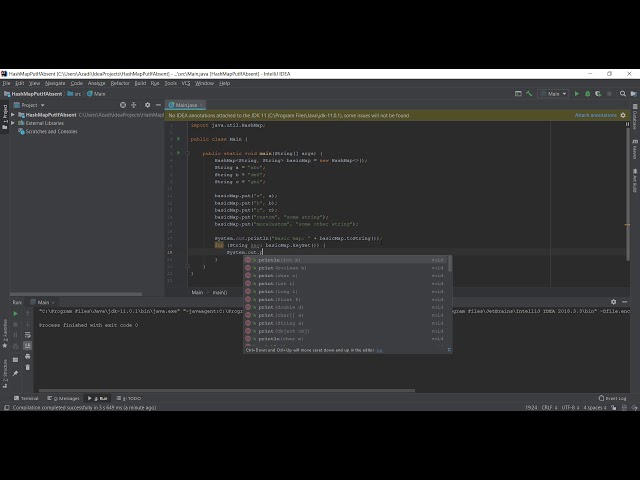Select print(boolean b) completion suggestion
Viewport: 640px width, 480px height.
click(345, 268)
